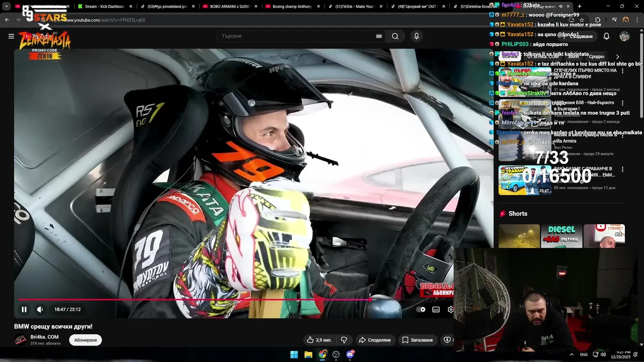
Task: Open Windows Start menu
Action: point(294,354)
